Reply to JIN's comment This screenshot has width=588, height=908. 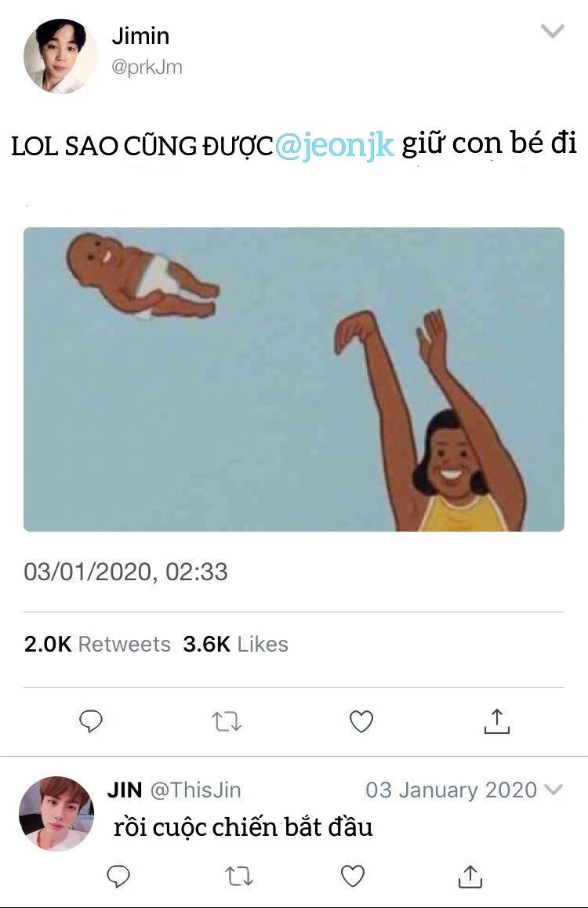click(118, 875)
